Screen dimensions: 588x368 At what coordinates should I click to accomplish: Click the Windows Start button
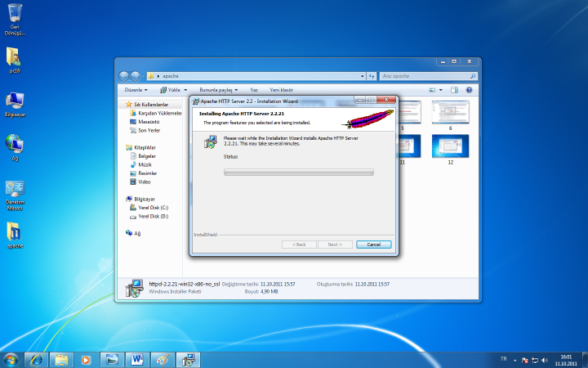pos(11,359)
